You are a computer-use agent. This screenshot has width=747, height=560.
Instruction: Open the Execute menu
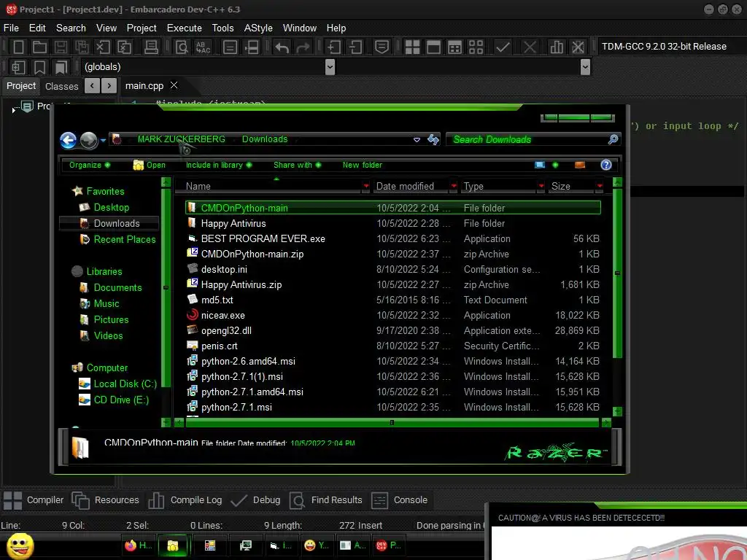click(x=185, y=28)
